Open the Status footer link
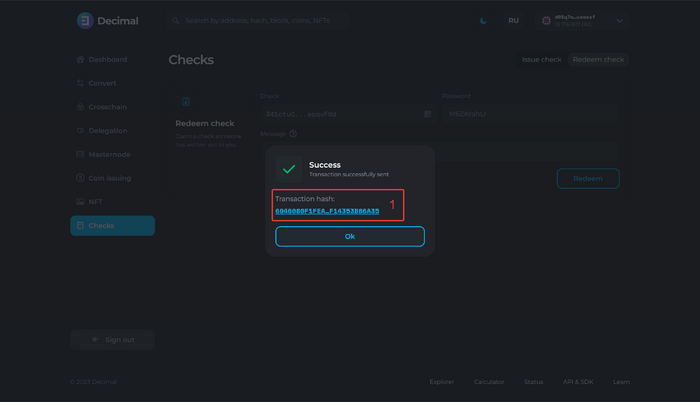 tap(533, 382)
